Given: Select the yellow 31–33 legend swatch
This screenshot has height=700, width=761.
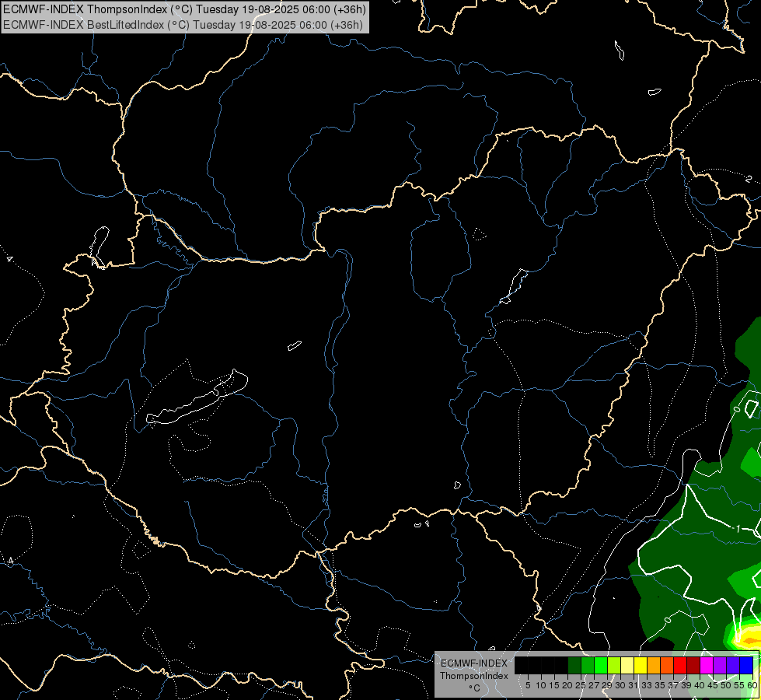Looking at the screenshot, I should 641,665.
